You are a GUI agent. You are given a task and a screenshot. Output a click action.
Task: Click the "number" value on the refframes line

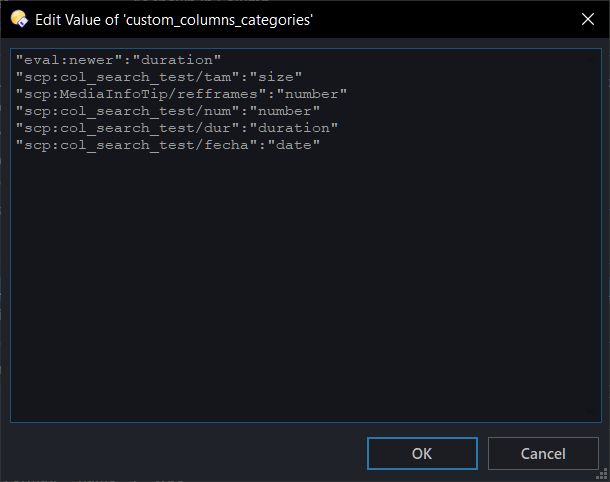click(x=312, y=94)
